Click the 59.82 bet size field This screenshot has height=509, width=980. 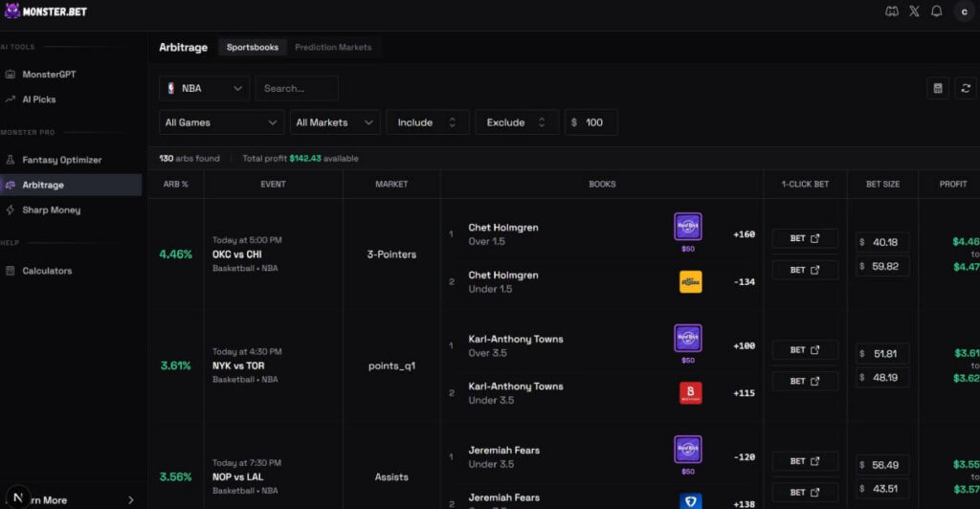tap(881, 266)
